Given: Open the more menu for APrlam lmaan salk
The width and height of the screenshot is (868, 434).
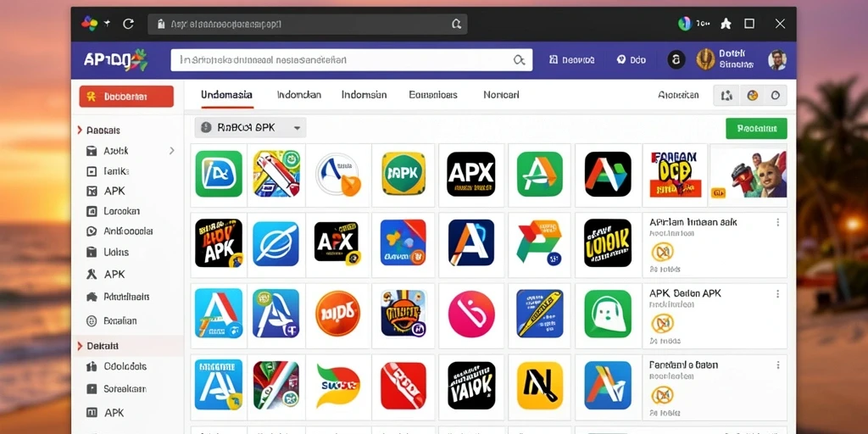Looking at the screenshot, I should click(x=778, y=222).
